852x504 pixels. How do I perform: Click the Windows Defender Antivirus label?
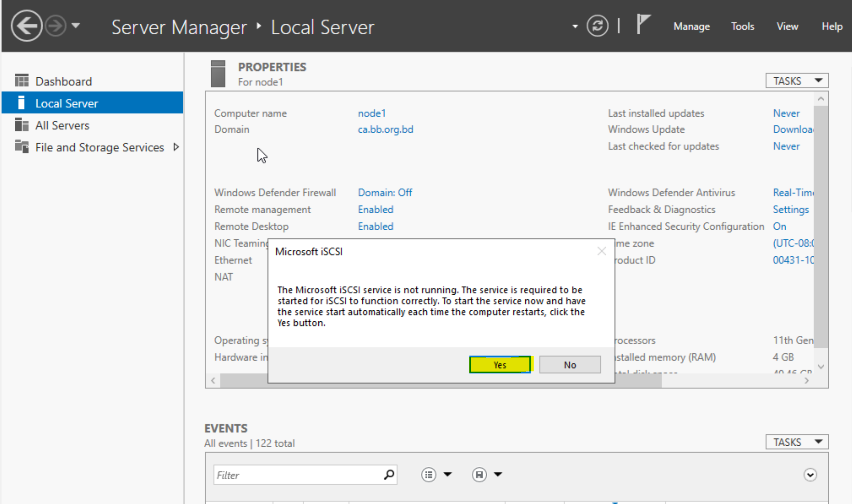[x=671, y=192]
